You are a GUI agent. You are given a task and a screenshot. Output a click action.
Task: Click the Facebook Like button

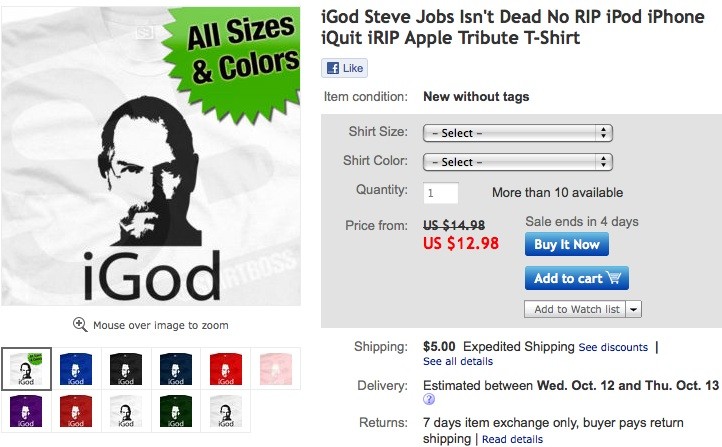pos(344,68)
